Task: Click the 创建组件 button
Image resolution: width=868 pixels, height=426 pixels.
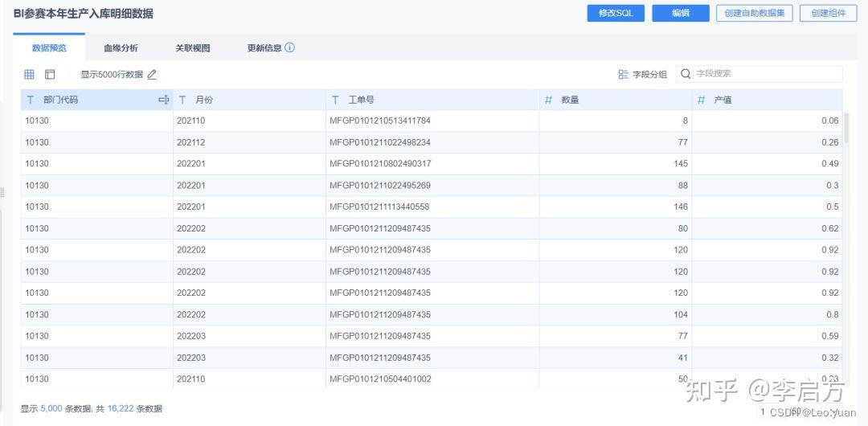Action: click(x=828, y=14)
